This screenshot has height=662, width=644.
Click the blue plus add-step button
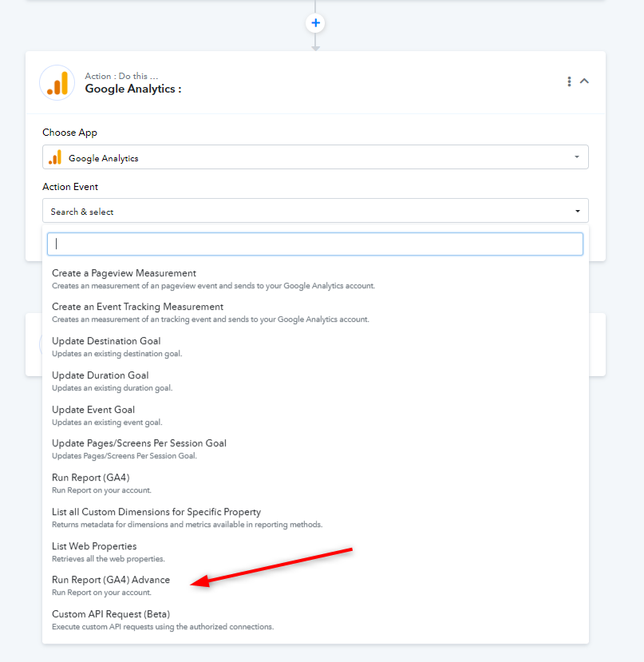point(315,23)
